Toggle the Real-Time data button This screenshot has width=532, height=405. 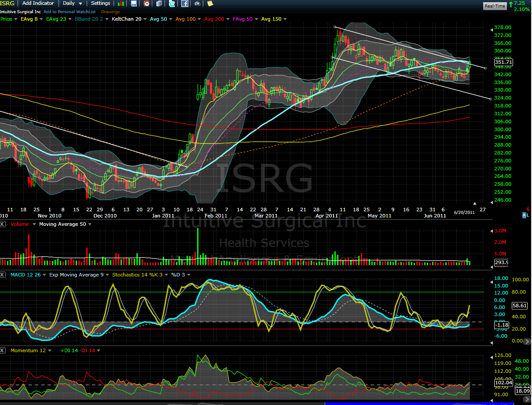(495, 6)
